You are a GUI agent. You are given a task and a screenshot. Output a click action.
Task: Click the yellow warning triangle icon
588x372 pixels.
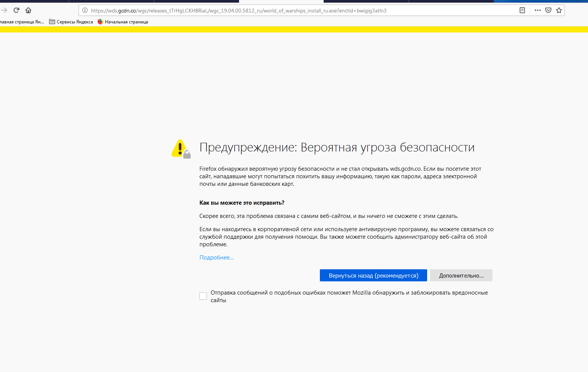pos(181,149)
